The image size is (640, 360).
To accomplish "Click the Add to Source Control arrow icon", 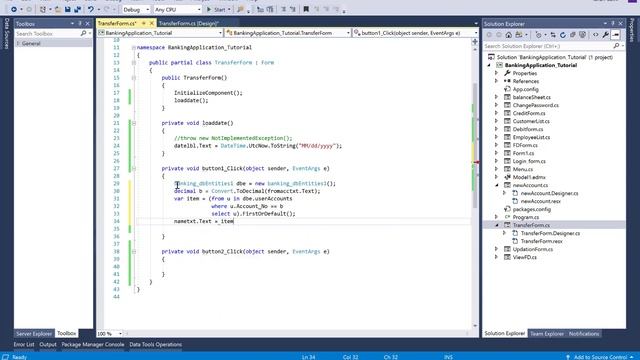I will click(x=568, y=357).
